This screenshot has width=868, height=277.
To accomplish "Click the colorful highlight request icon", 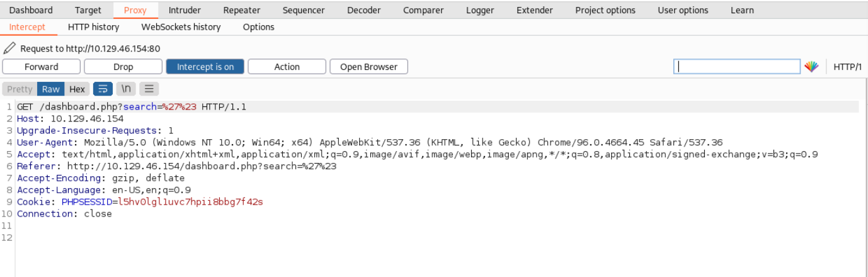I will pos(811,67).
